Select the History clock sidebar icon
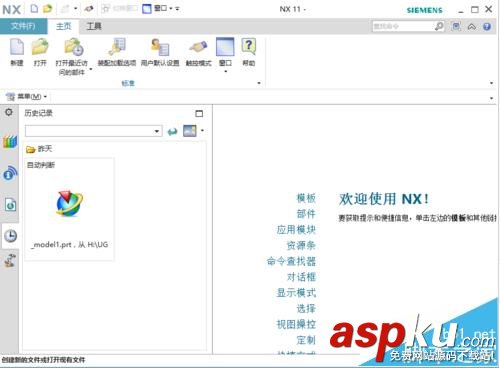Screen dimensions: 500x368 (x=10, y=236)
